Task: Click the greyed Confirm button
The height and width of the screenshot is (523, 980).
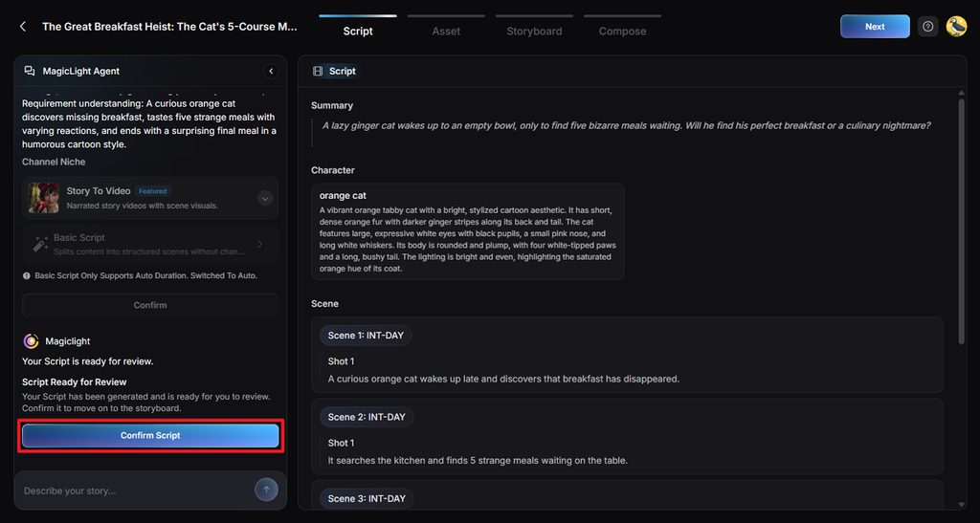Action: (150, 305)
